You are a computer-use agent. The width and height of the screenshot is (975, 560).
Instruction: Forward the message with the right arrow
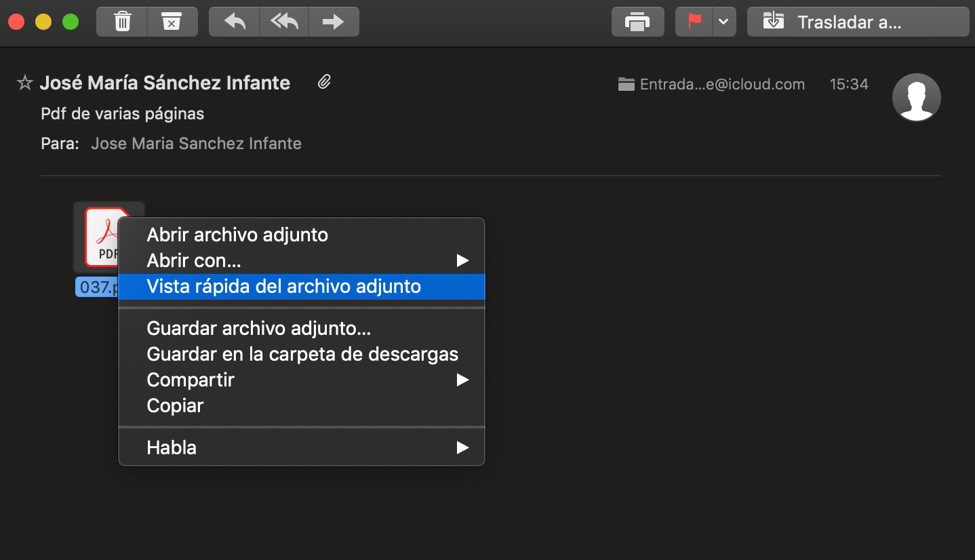point(334,22)
